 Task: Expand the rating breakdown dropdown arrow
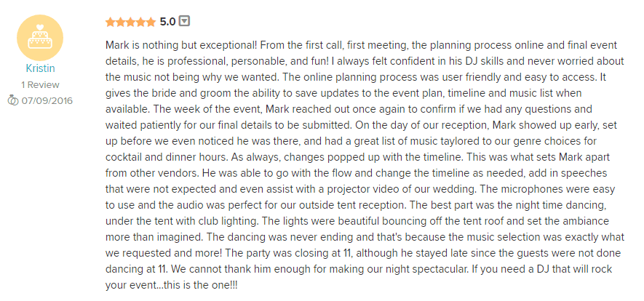[185, 21]
